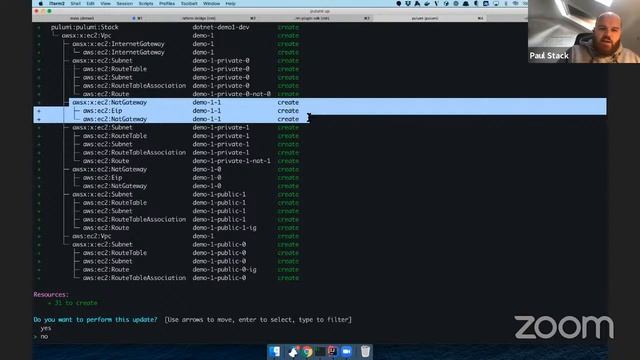Open the JetBrains IDE icon in Dock
The image size is (640, 360).
[332, 351]
